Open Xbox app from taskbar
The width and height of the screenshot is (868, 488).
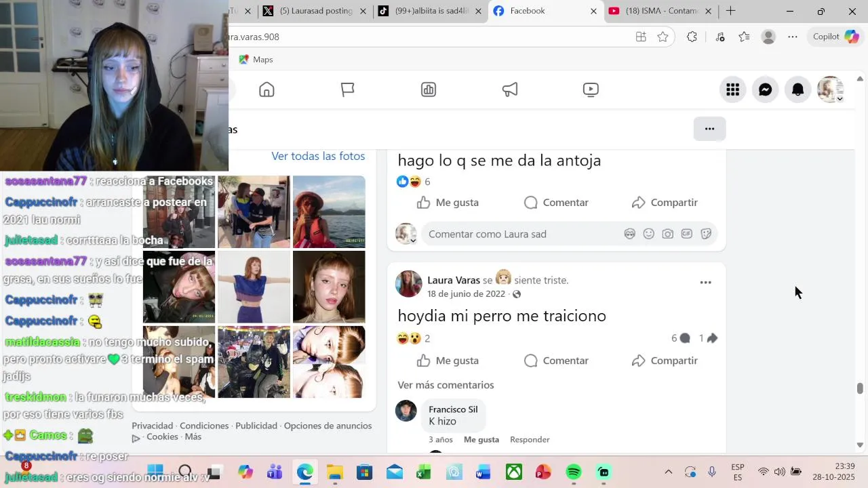(x=513, y=472)
